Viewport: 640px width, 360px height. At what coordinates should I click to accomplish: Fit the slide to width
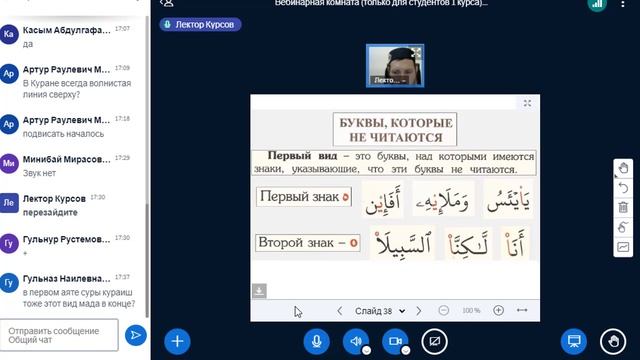522,311
